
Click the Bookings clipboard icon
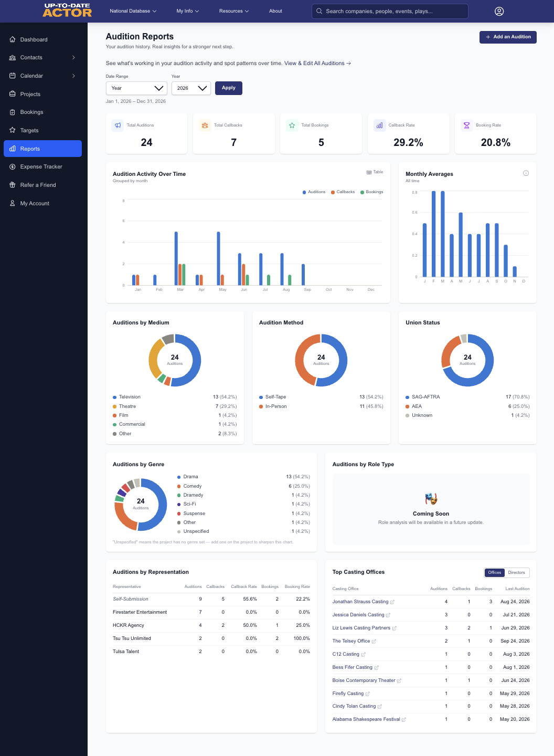click(x=13, y=112)
